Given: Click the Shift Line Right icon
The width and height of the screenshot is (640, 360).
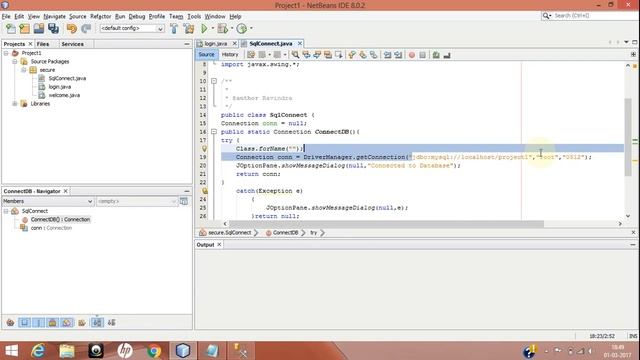Looking at the screenshot, I should (398, 55).
